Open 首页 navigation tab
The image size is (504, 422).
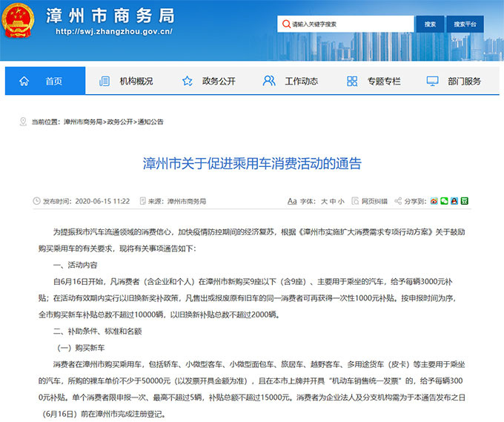pyautogui.click(x=45, y=81)
